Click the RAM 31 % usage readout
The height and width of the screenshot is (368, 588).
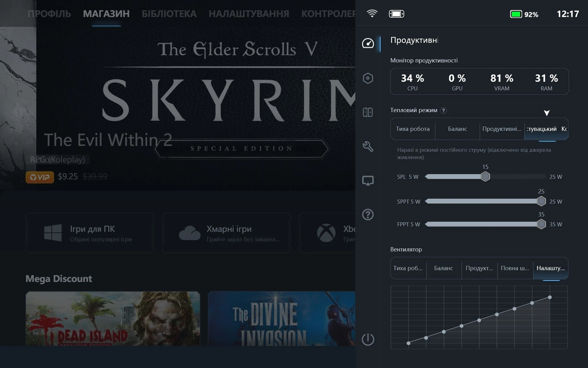click(546, 82)
